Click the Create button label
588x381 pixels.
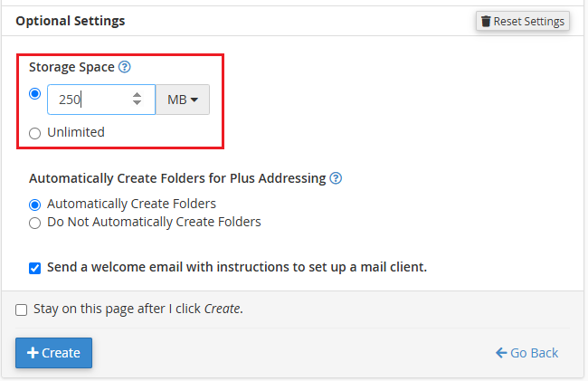tap(62, 353)
